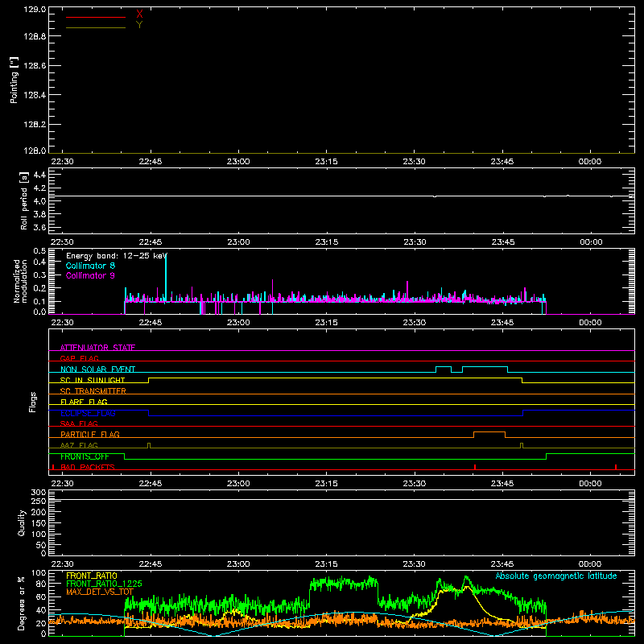Select the red legend line beside X
This screenshot has width=644, height=644.
click(x=96, y=17)
